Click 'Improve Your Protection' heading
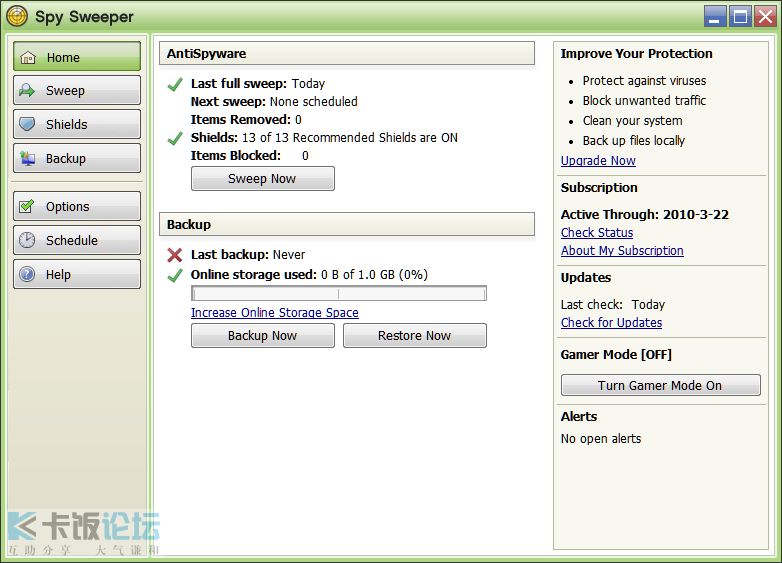 click(636, 54)
